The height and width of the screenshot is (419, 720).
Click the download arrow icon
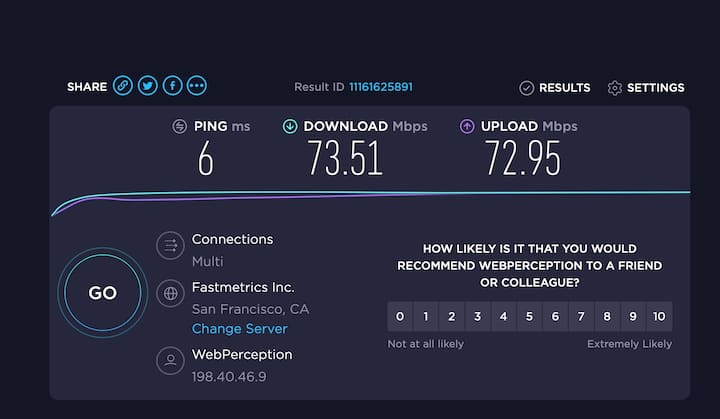point(290,127)
